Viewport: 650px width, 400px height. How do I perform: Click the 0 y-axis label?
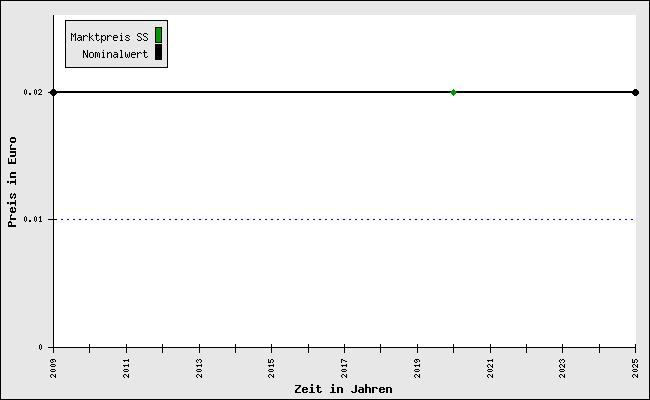coord(40,347)
